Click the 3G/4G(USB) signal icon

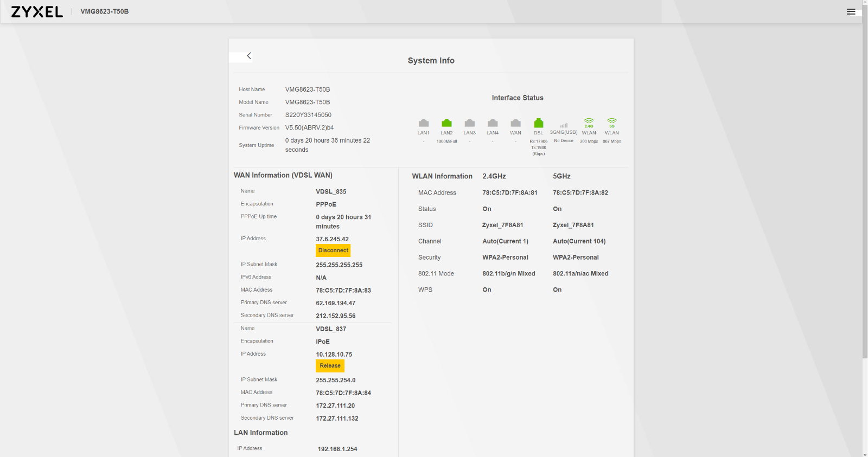click(x=564, y=125)
